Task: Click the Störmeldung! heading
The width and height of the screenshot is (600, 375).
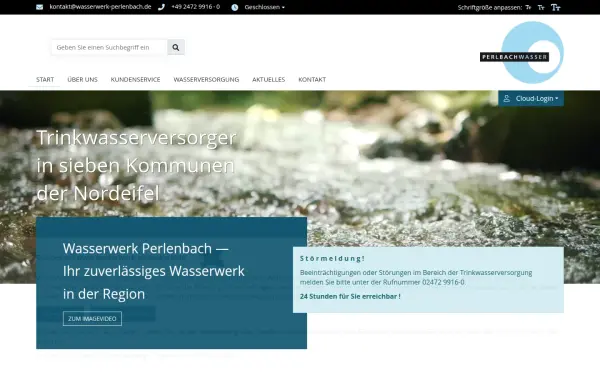Action: pyautogui.click(x=333, y=259)
